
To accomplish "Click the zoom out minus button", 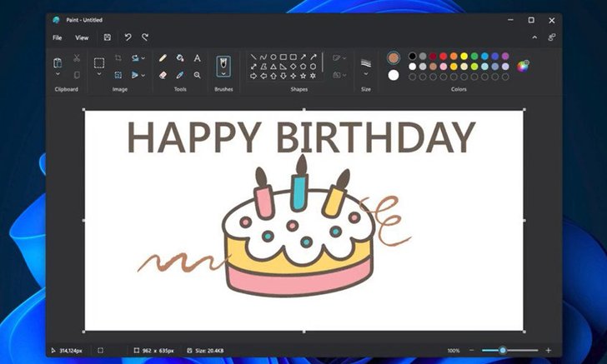I will pyautogui.click(x=472, y=351).
